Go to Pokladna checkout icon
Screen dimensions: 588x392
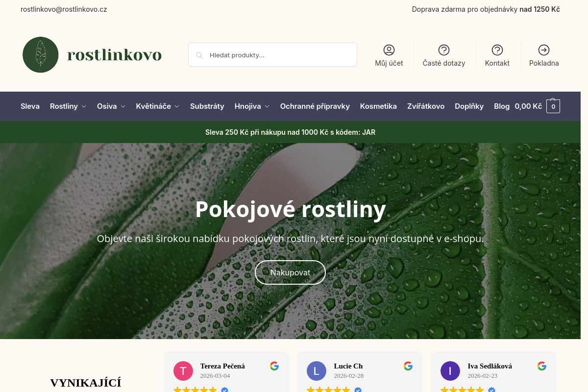click(x=544, y=50)
